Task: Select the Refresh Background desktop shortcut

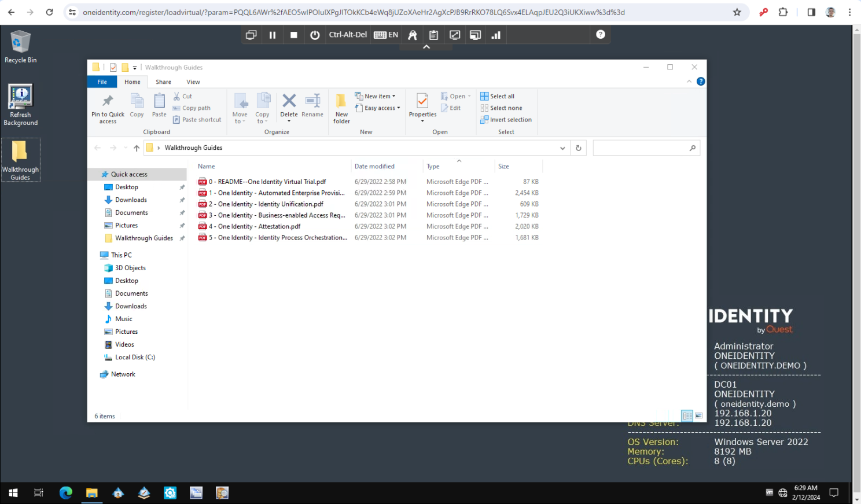Action: [x=20, y=105]
